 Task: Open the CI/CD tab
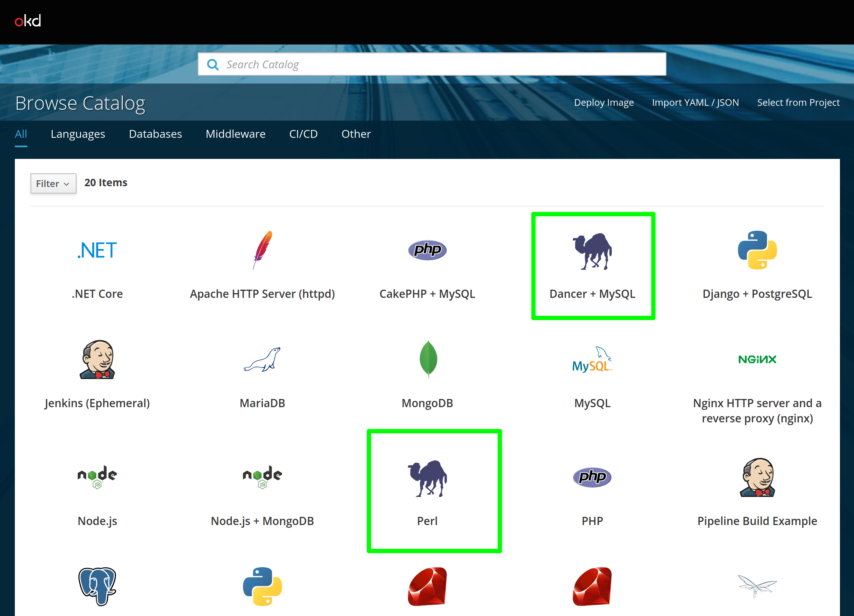(304, 134)
